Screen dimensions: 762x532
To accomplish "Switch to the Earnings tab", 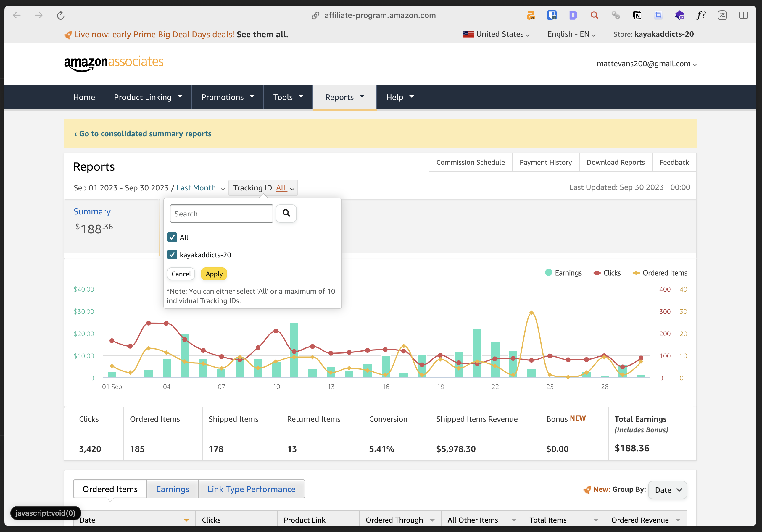I will pyautogui.click(x=173, y=489).
